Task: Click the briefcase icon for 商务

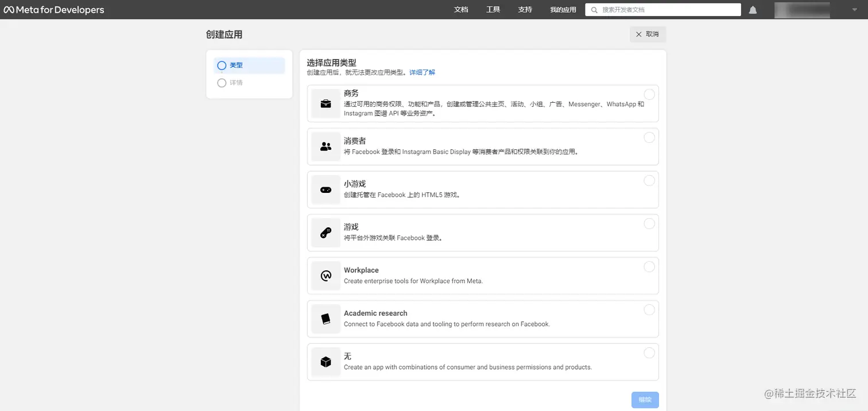Action: click(325, 103)
